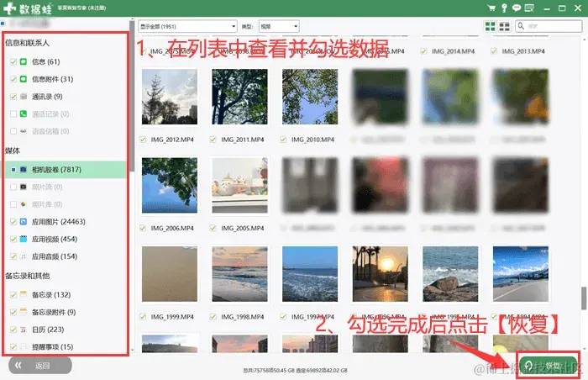Viewport: 588px width, 380px height.
Task: Click the video list scrollbar thumb
Action: pos(584,298)
